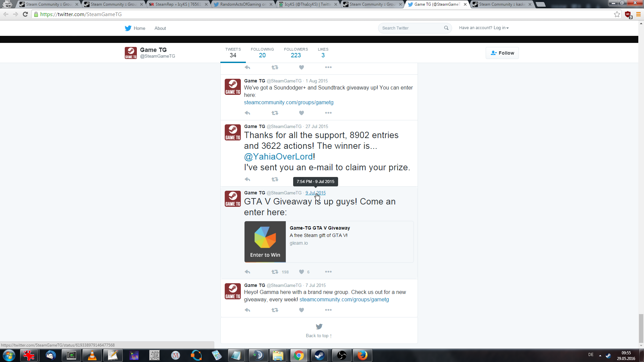The height and width of the screenshot is (362, 644).
Task: Open more options on 7 Jul tweet
Action: [x=328, y=310]
